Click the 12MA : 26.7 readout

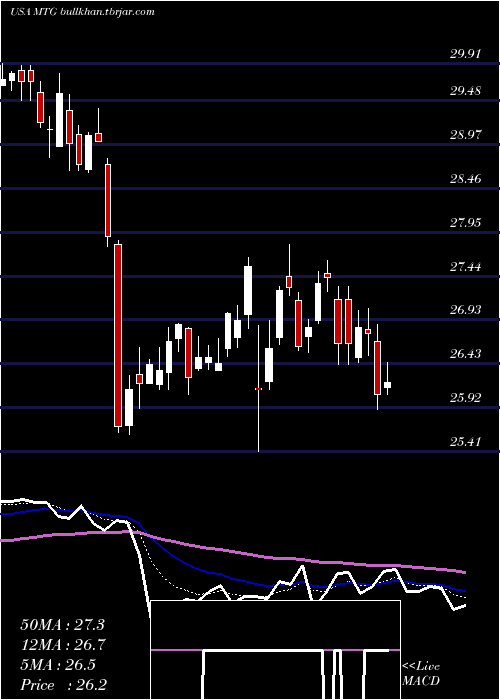point(62,645)
